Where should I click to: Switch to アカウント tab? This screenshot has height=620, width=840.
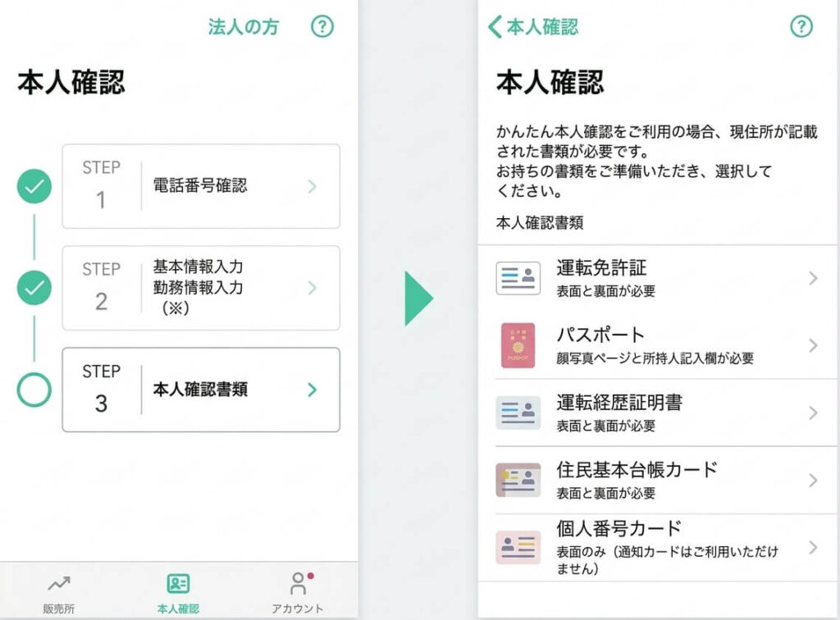pos(298,593)
